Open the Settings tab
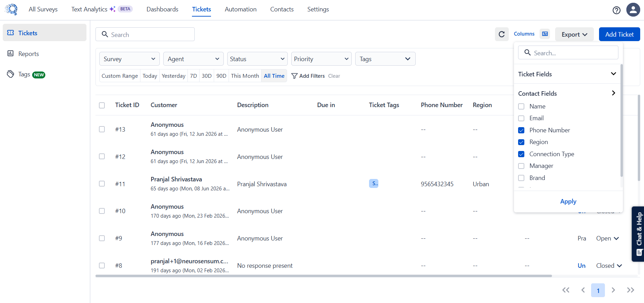This screenshot has height=303, width=644. (x=318, y=9)
